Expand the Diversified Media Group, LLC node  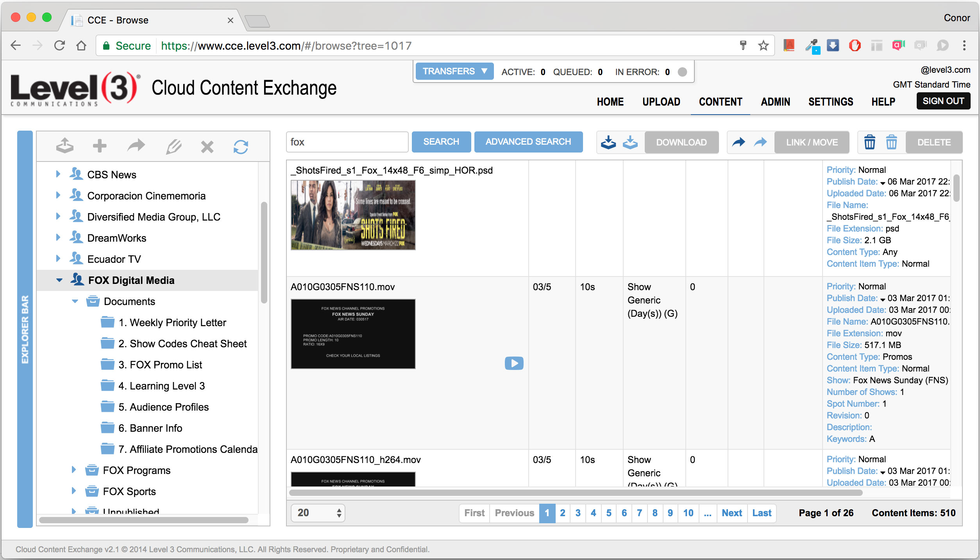pyautogui.click(x=58, y=216)
